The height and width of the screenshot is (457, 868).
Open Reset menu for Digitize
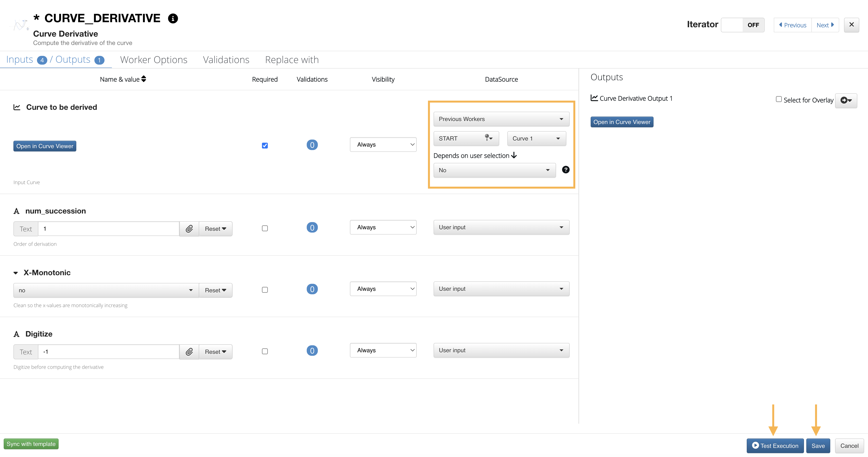click(x=216, y=352)
